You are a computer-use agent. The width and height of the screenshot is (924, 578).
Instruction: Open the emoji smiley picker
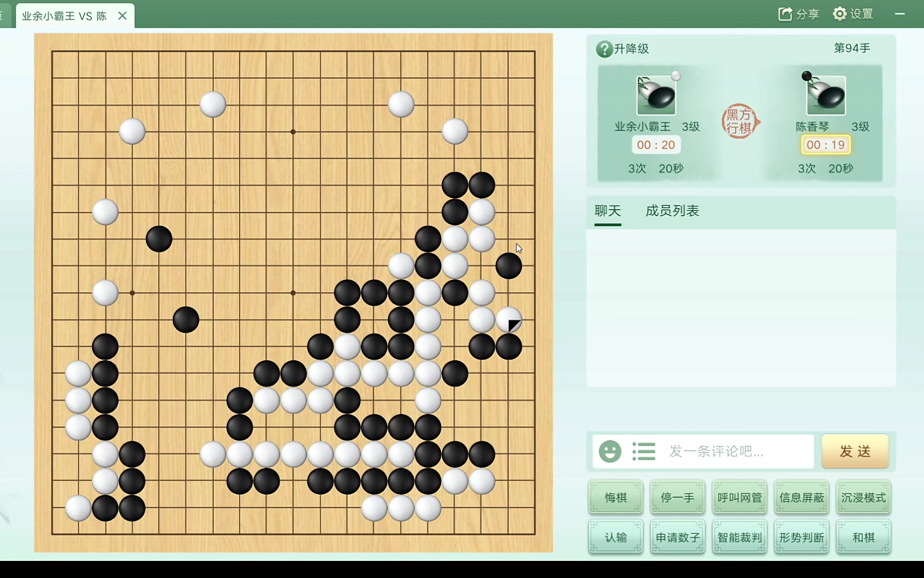click(x=610, y=451)
